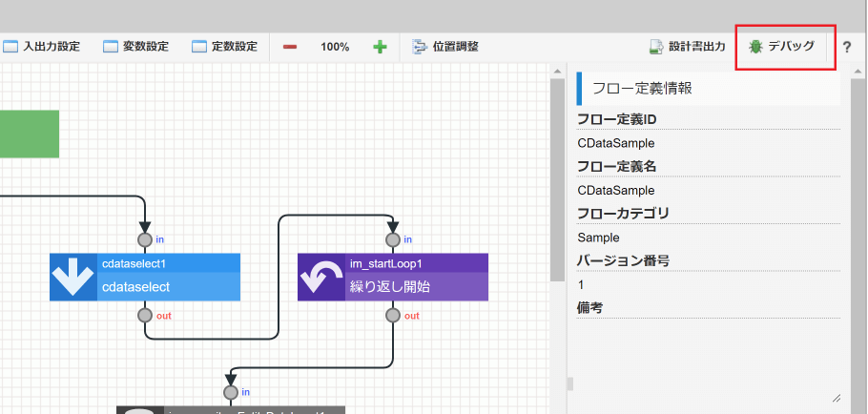Open help with the question mark icon
Image resolution: width=868 pixels, height=414 pixels.
click(846, 48)
